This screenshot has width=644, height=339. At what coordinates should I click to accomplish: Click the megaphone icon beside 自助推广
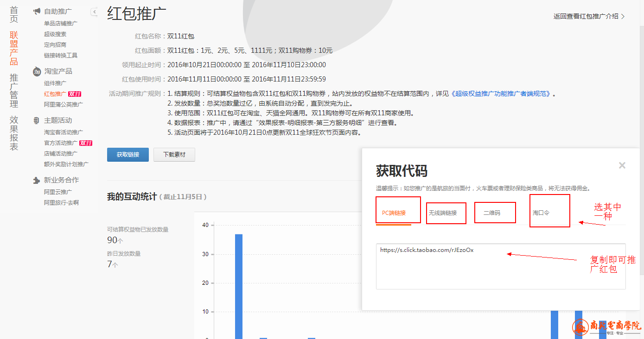[x=37, y=11]
